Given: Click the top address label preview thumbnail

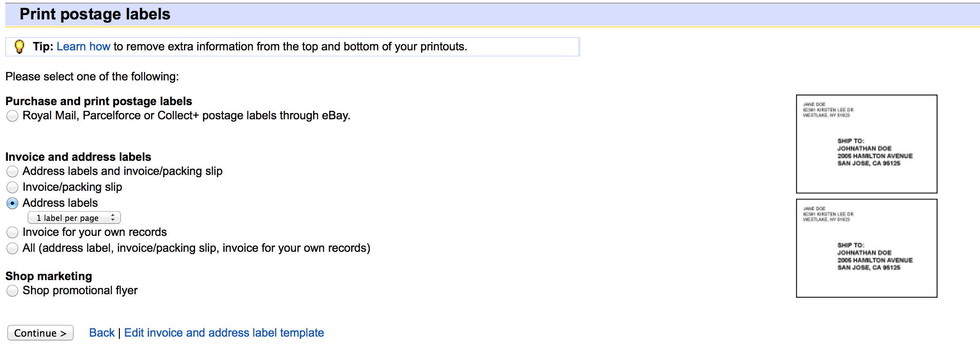Looking at the screenshot, I should 866,144.
